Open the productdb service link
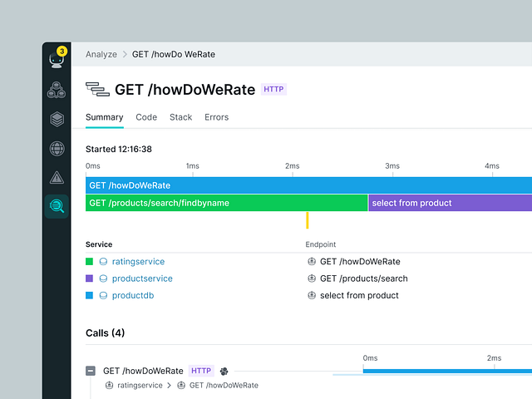 (x=133, y=295)
